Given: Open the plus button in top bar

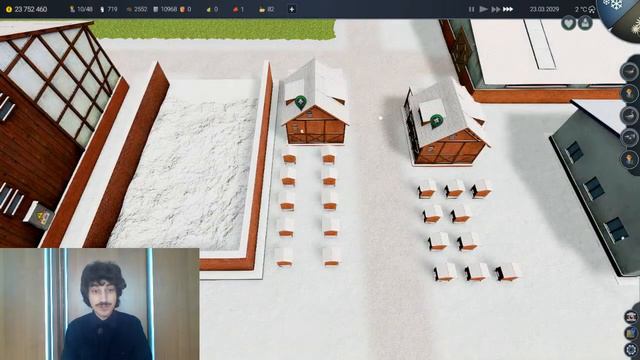Looking at the screenshot, I should pos(291,9).
